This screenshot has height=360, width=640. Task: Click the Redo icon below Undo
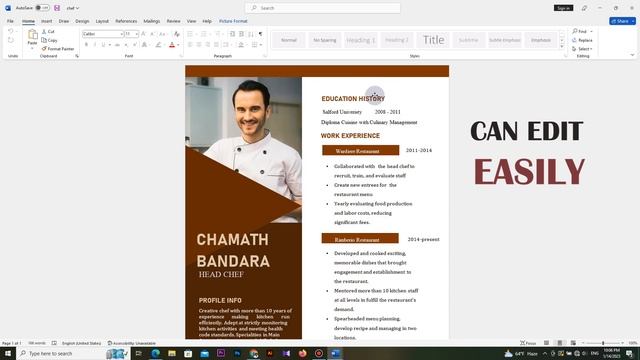click(x=11, y=40)
